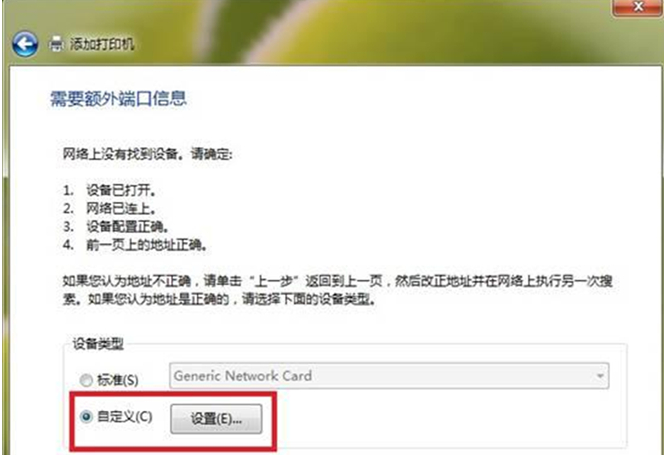664x455 pixels.
Task: Click list item 设备配置正确
Action: pos(127,227)
